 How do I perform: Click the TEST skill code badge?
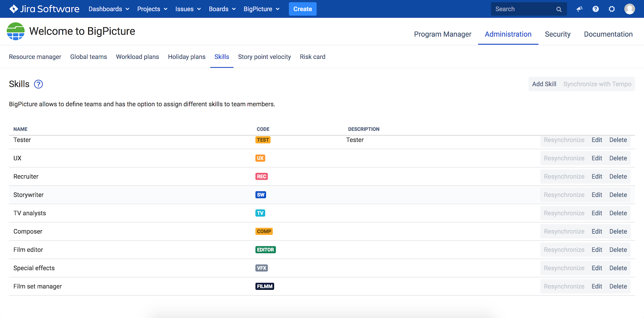point(263,140)
